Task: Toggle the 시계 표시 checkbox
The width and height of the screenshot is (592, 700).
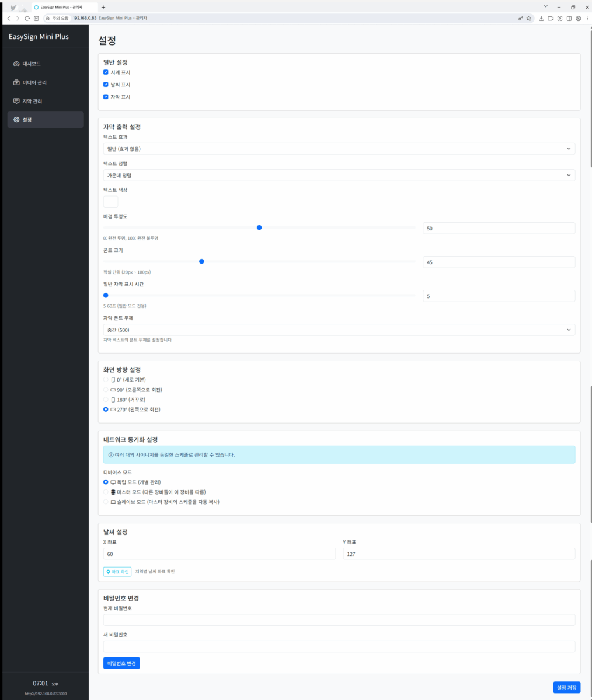Action: point(106,72)
